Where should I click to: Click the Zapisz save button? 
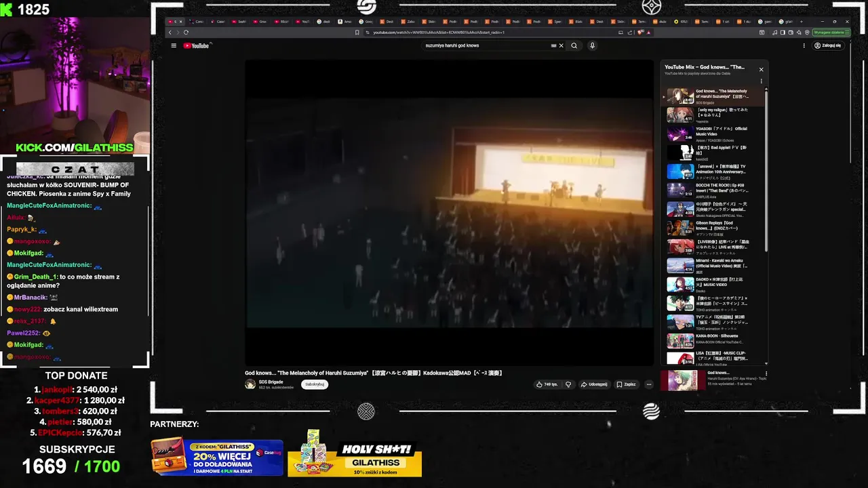click(x=626, y=384)
